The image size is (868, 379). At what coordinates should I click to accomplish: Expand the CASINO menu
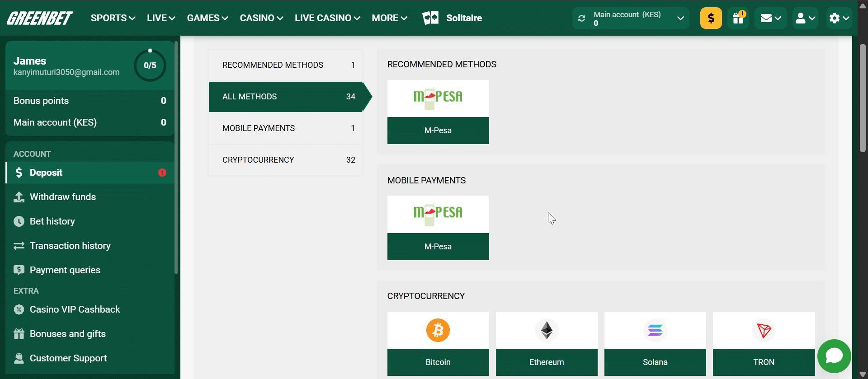pos(261,18)
